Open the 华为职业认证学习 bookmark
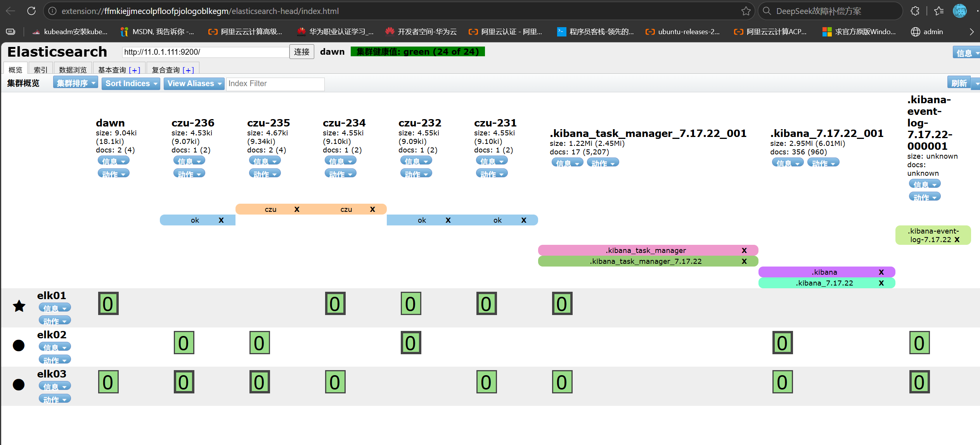Image resolution: width=980 pixels, height=445 pixels. (x=335, y=32)
